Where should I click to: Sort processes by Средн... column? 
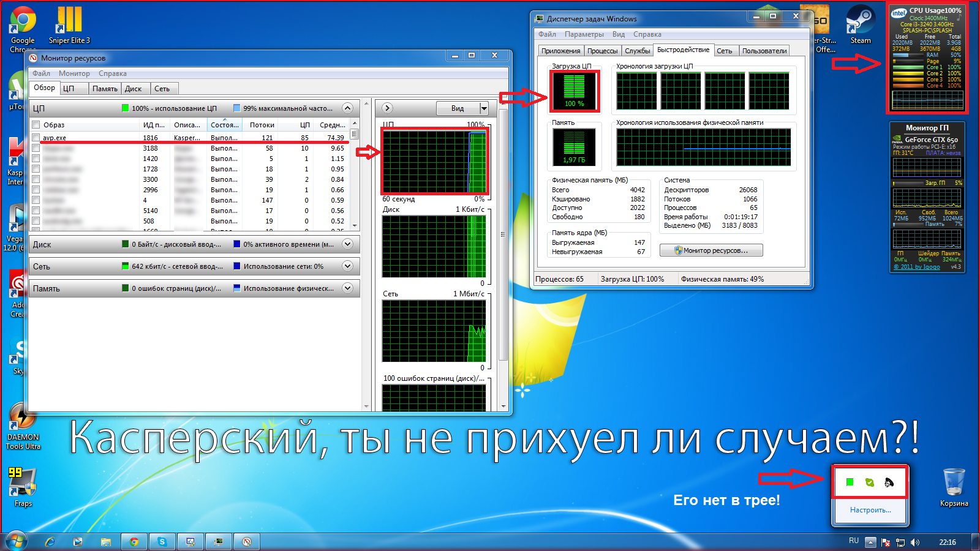[332, 125]
